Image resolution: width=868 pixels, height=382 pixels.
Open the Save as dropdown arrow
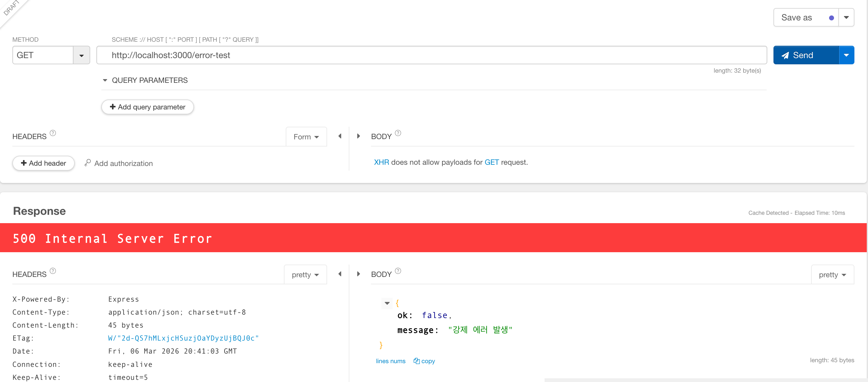pos(846,18)
